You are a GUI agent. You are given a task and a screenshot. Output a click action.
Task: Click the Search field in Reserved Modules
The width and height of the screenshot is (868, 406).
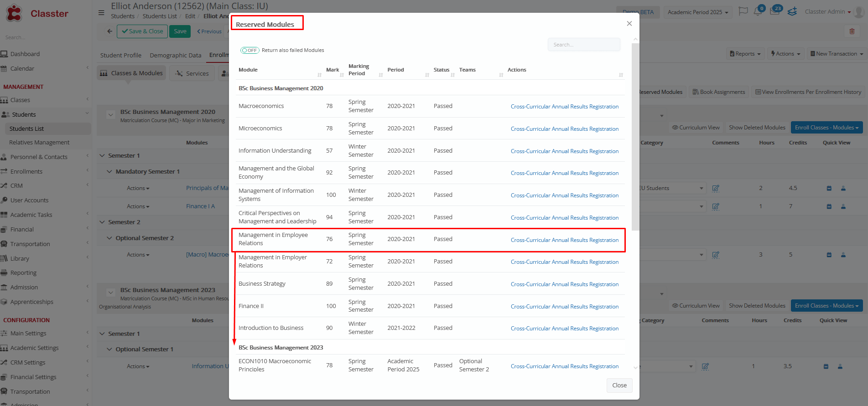(583, 45)
